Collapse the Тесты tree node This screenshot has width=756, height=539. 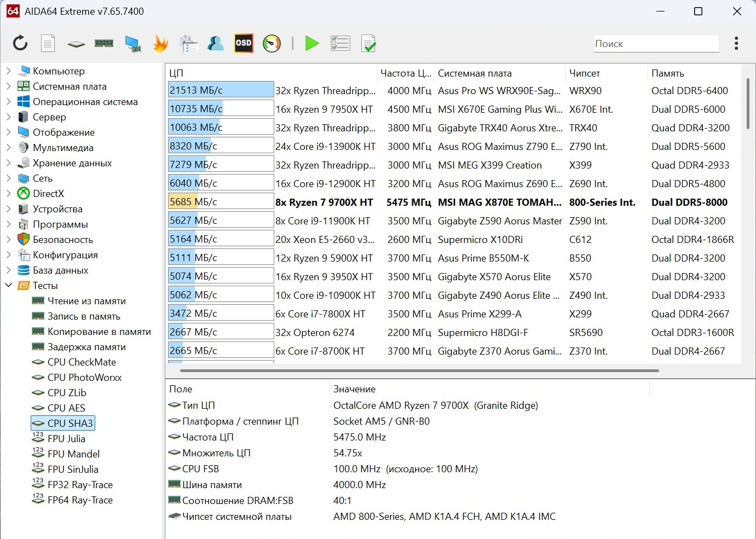8,286
